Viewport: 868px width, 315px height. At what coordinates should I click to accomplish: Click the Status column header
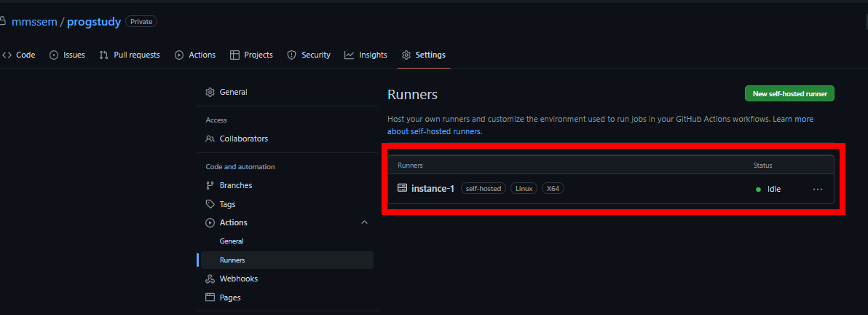click(x=763, y=166)
